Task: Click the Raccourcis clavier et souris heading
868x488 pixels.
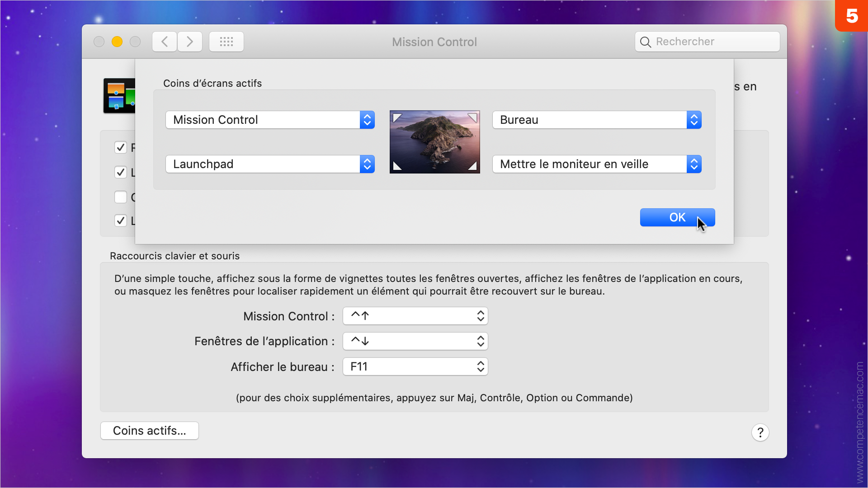Action: coord(175,256)
